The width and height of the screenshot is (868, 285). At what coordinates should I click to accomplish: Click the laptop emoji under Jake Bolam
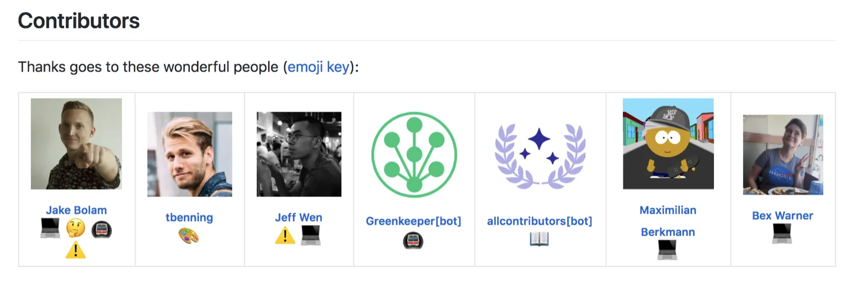pyautogui.click(x=50, y=229)
